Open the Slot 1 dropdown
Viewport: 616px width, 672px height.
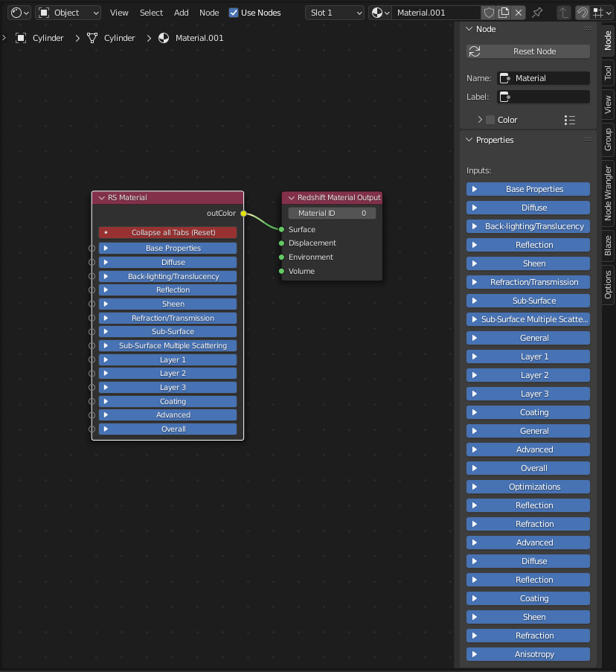click(335, 13)
